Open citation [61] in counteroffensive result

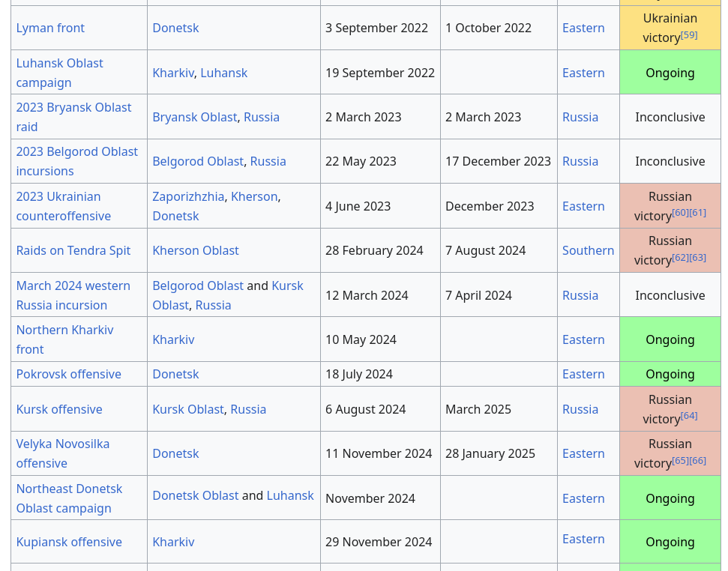697,213
